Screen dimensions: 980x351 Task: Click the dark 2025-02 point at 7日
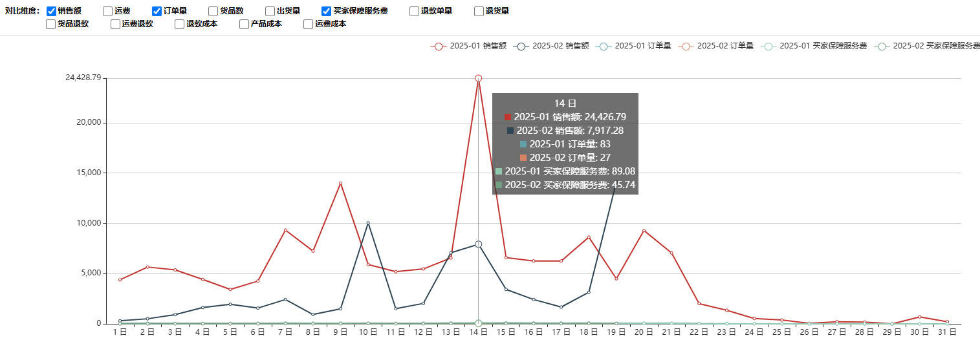click(285, 299)
